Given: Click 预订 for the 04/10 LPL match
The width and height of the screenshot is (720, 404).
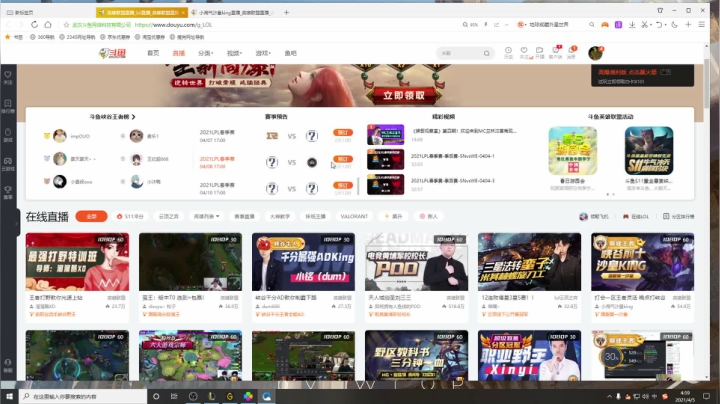Looking at the screenshot, I should click(343, 185).
